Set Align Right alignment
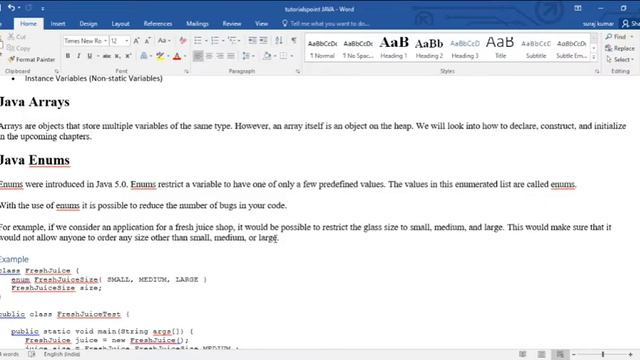Image resolution: width=640 pixels, height=360 pixels. (x=220, y=56)
